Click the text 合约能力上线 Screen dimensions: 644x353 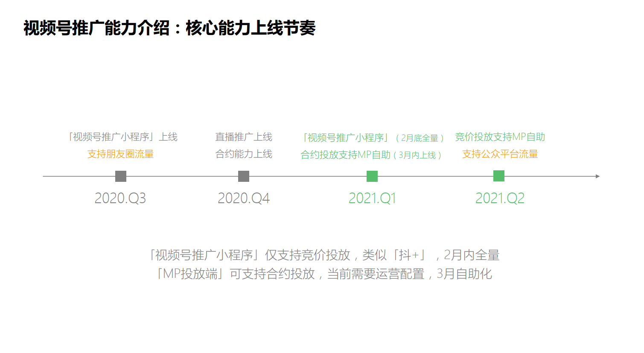244,154
